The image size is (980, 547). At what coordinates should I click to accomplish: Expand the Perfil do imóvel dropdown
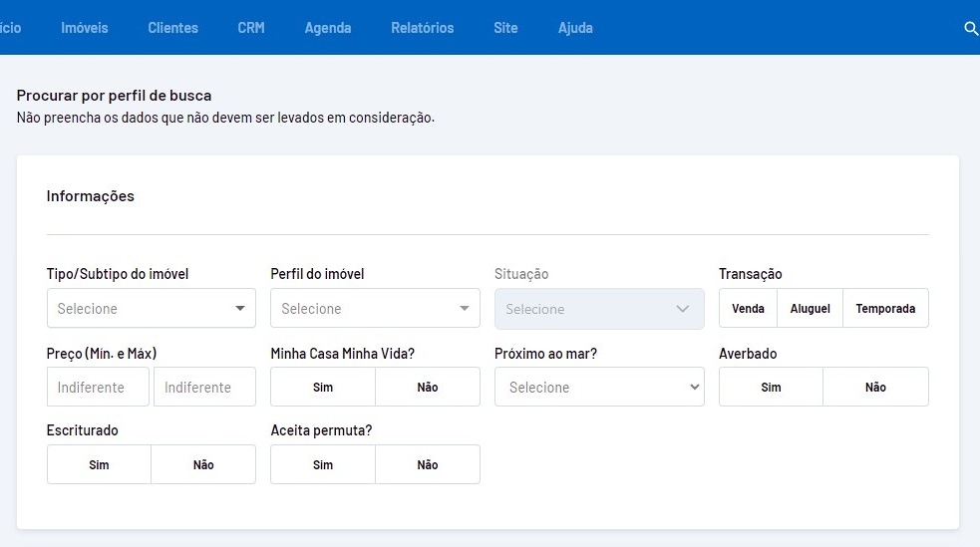point(375,309)
